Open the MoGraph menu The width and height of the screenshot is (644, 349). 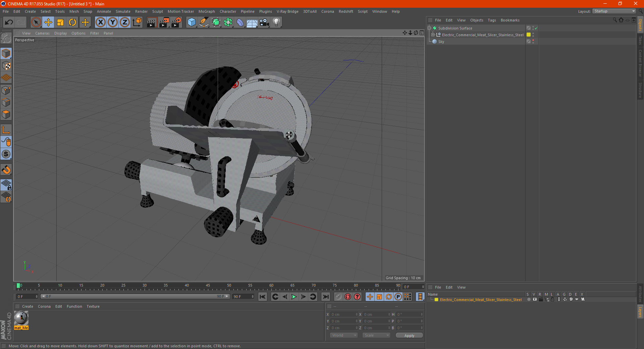pos(207,11)
